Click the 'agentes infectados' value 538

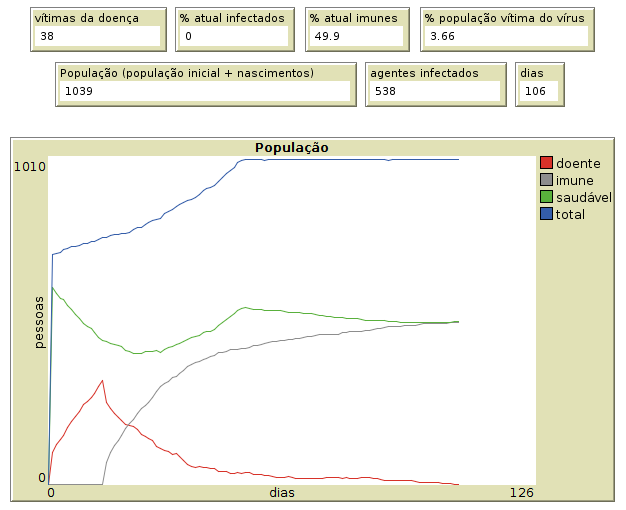[434, 91]
